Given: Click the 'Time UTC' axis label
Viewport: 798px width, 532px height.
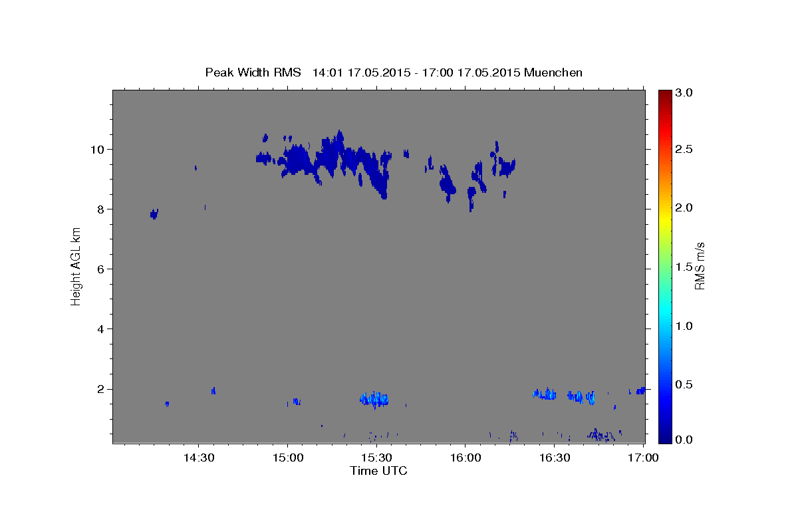Looking at the screenshot, I should click(x=378, y=471).
